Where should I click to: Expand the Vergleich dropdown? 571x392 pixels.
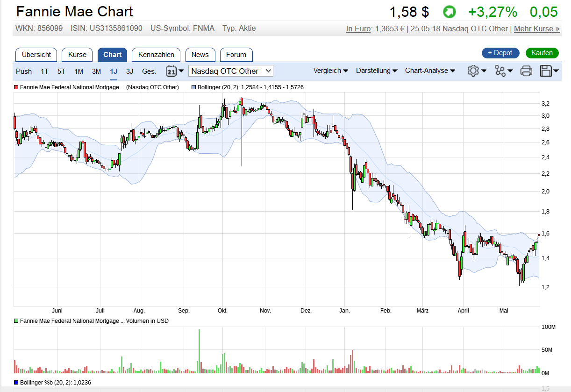pyautogui.click(x=331, y=71)
